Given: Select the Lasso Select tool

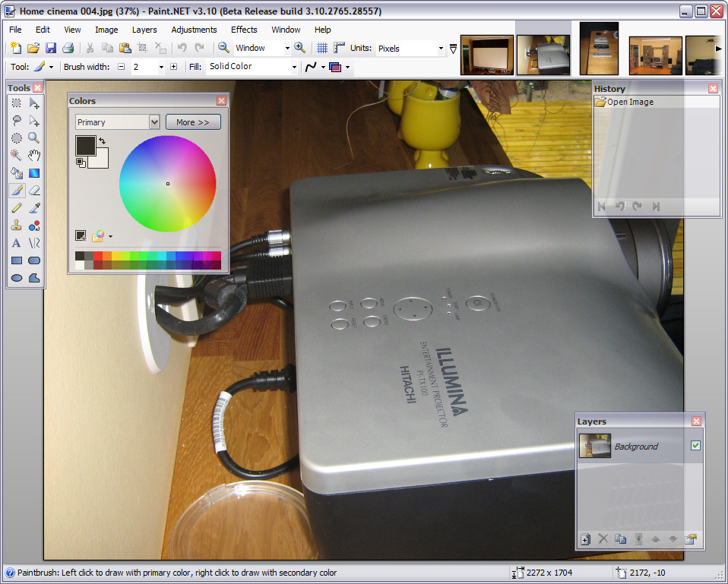Looking at the screenshot, I should (16, 121).
